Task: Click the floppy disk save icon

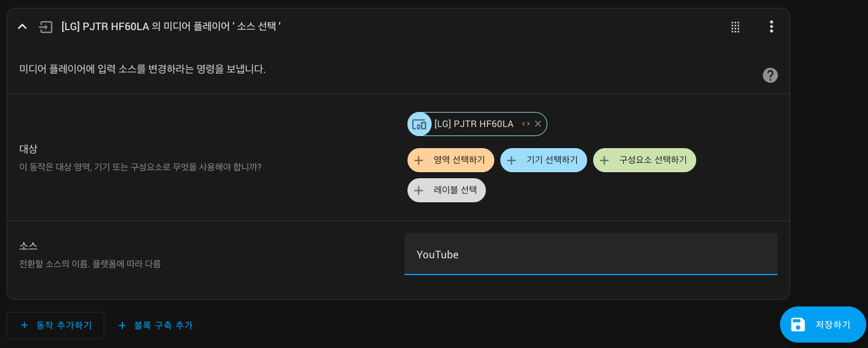Action: (797, 325)
